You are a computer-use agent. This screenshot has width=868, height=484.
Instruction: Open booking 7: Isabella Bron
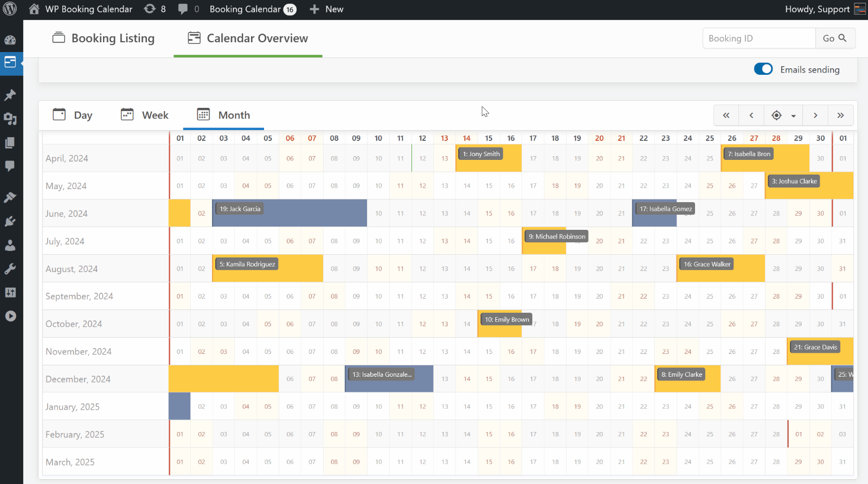click(x=749, y=154)
